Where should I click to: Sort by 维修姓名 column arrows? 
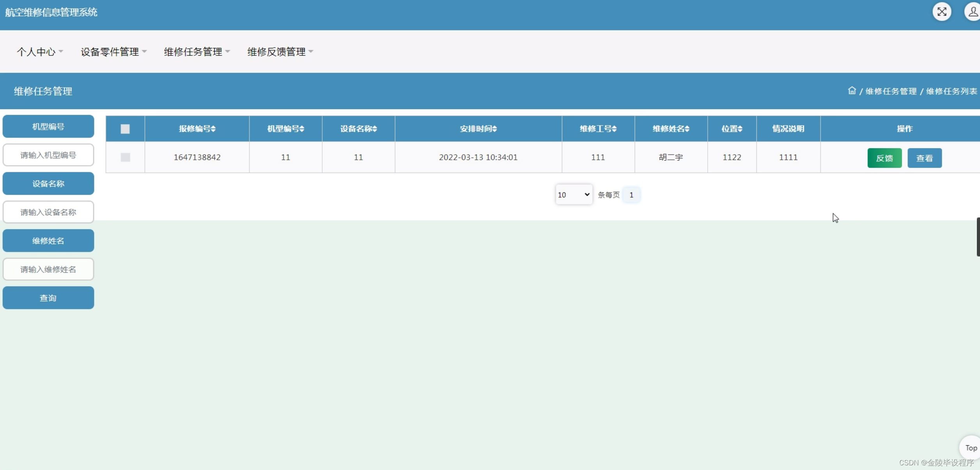(x=687, y=129)
